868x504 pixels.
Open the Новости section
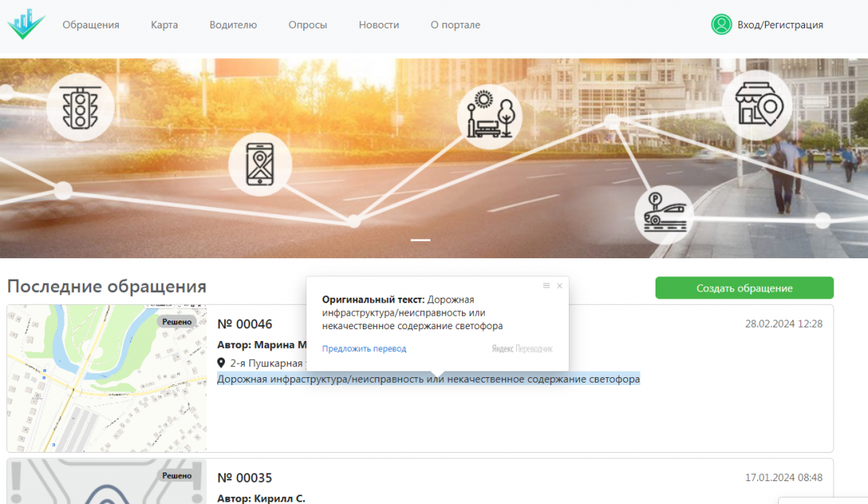(379, 24)
